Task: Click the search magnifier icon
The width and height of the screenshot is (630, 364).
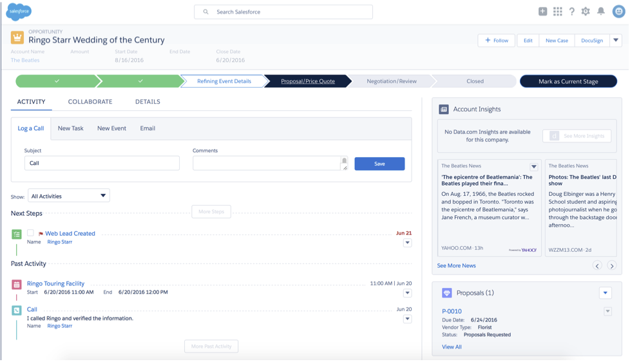Action: (x=205, y=12)
